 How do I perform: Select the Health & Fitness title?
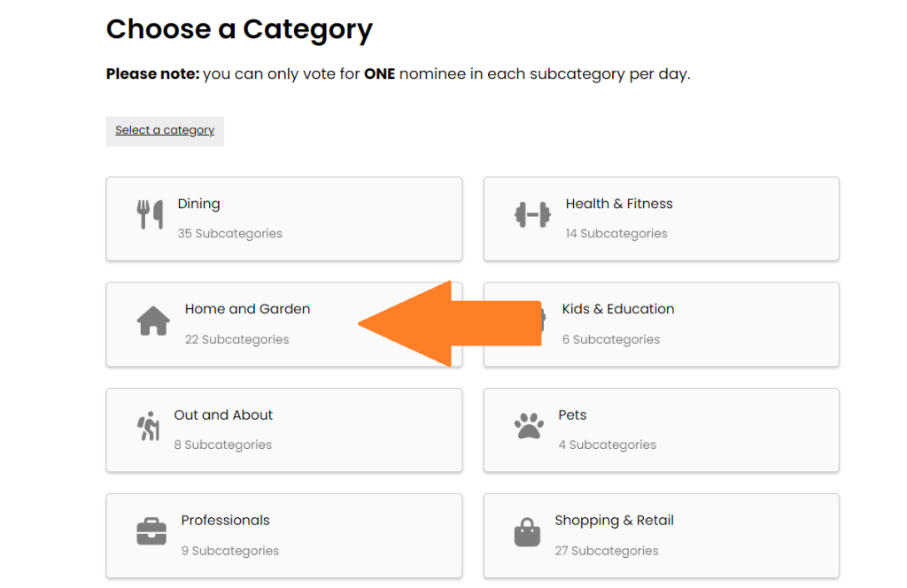click(x=619, y=204)
